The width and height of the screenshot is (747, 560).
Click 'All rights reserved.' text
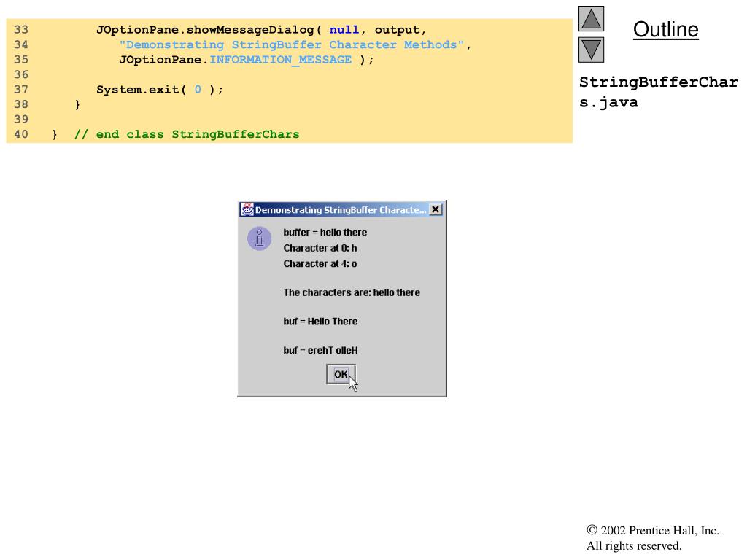(x=634, y=545)
